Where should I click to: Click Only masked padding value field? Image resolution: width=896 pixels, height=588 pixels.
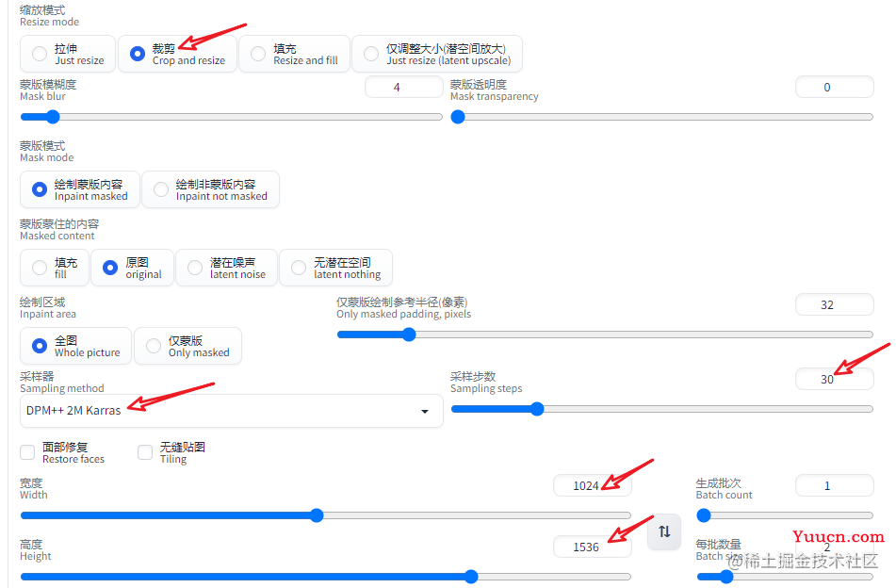834,304
